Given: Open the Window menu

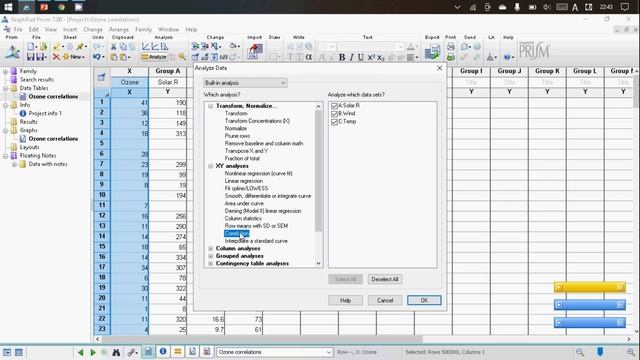Looking at the screenshot, I should click(169, 29).
